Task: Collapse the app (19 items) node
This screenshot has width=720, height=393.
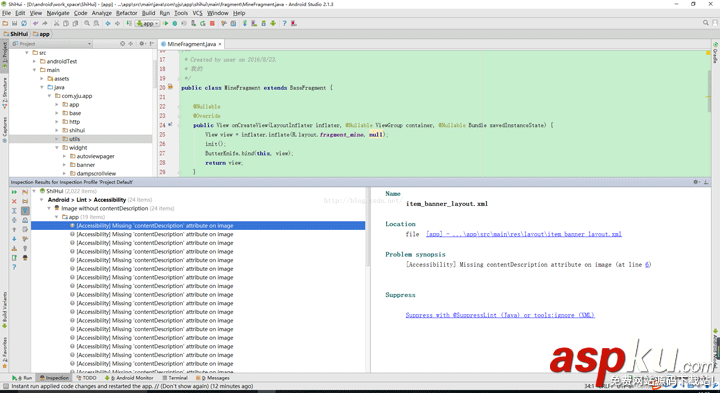Action: (x=57, y=217)
